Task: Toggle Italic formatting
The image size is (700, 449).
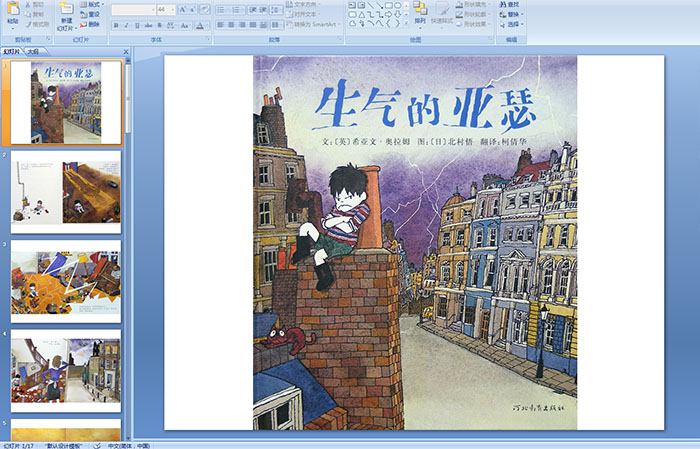Action: 126,25
